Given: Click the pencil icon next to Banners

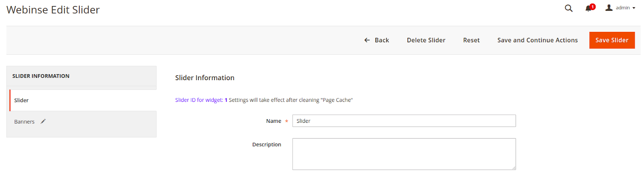Looking at the screenshot, I should 43,121.
